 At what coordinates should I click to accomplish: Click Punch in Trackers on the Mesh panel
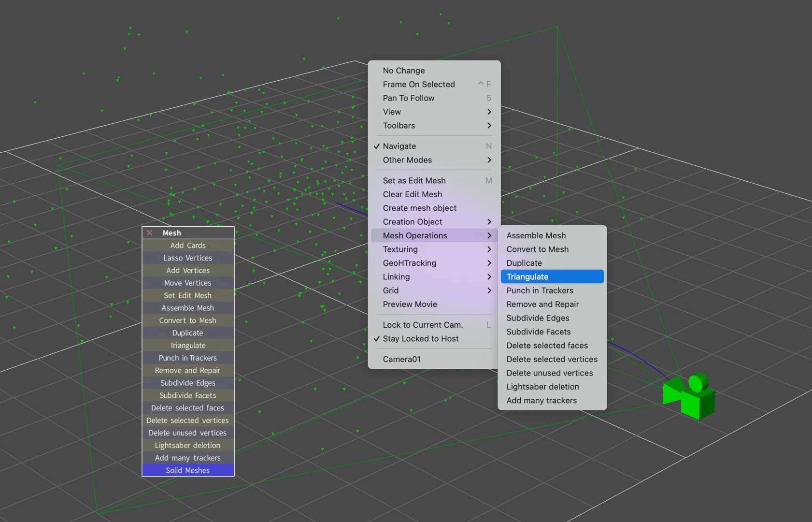point(187,358)
